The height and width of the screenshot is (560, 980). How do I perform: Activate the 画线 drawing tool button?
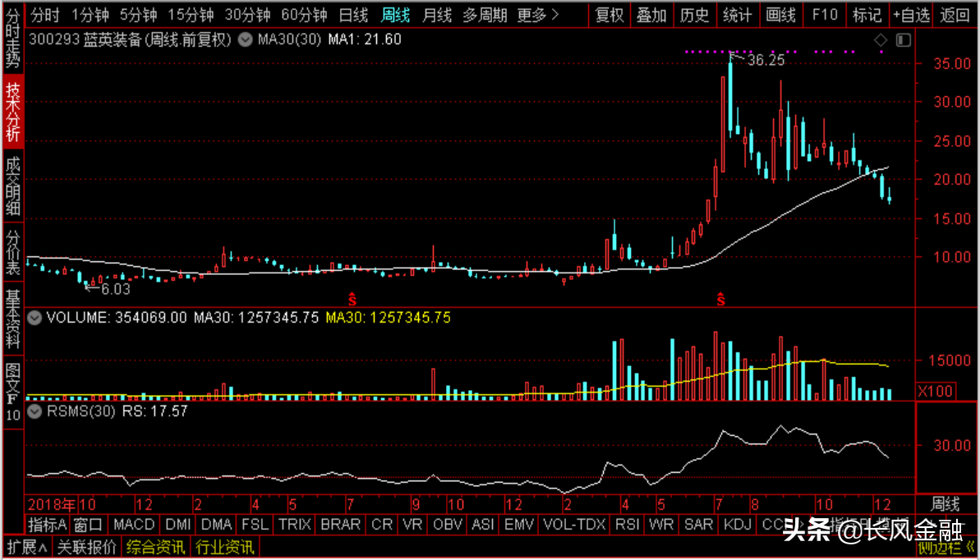tap(780, 15)
